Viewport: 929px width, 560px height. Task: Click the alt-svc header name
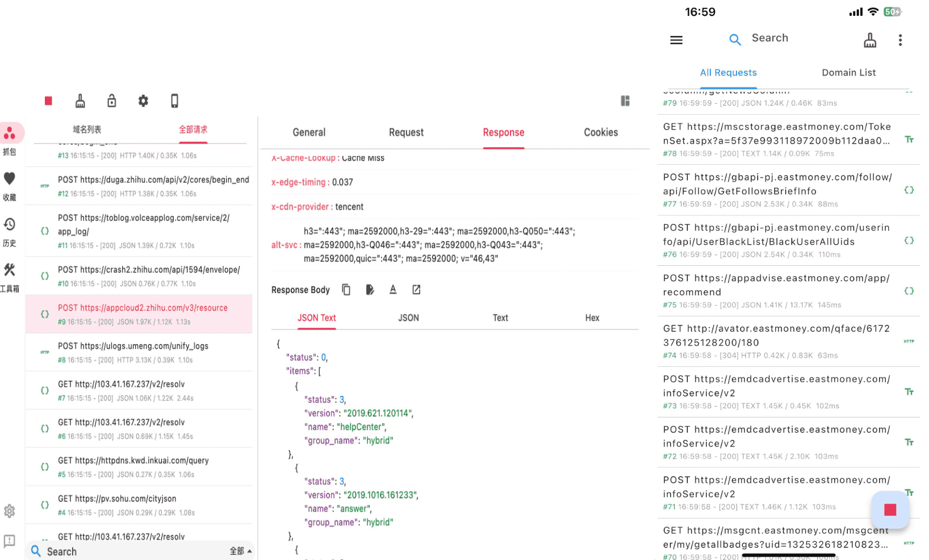pos(286,245)
